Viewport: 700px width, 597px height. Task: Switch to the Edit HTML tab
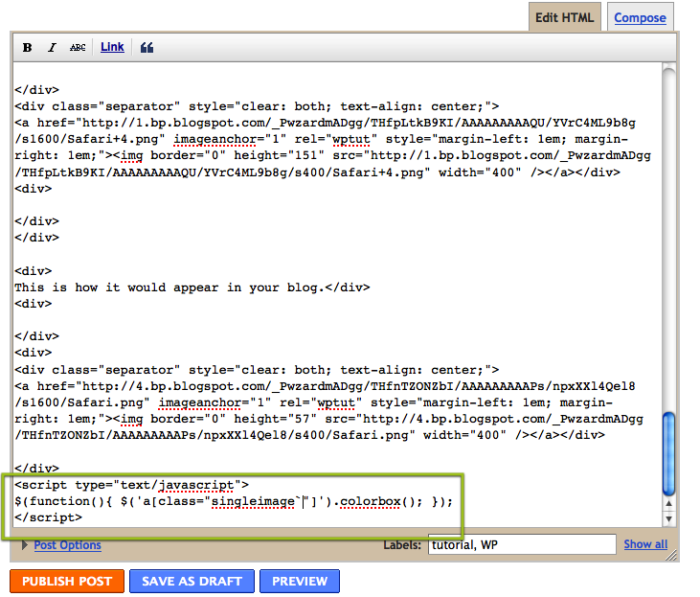[565, 17]
